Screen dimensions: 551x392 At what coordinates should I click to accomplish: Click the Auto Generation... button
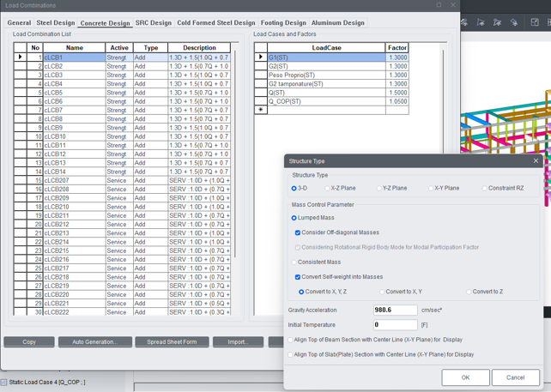pyautogui.click(x=95, y=341)
